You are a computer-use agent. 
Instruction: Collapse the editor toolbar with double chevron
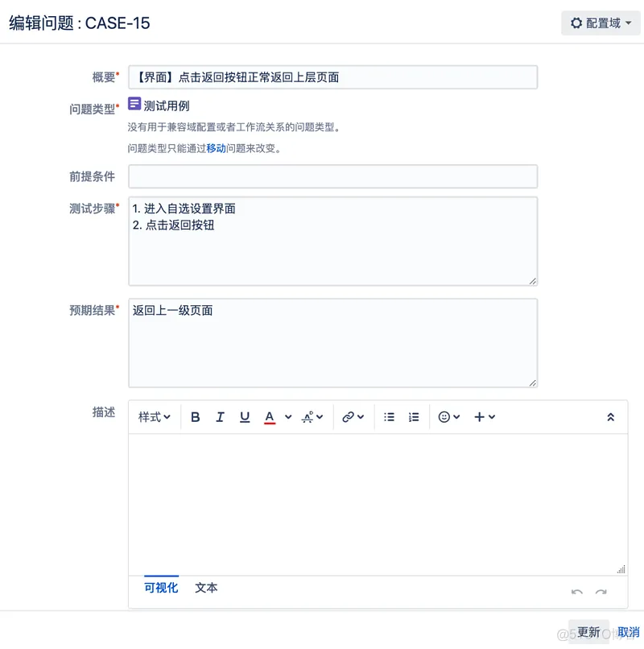click(x=610, y=417)
